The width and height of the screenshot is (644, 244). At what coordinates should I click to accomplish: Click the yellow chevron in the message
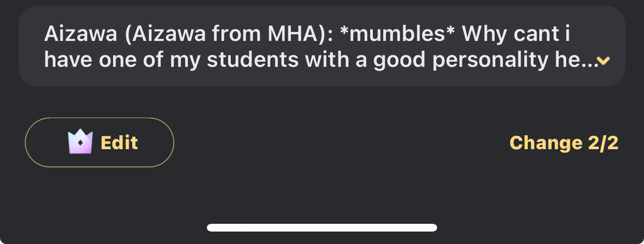coord(603,62)
